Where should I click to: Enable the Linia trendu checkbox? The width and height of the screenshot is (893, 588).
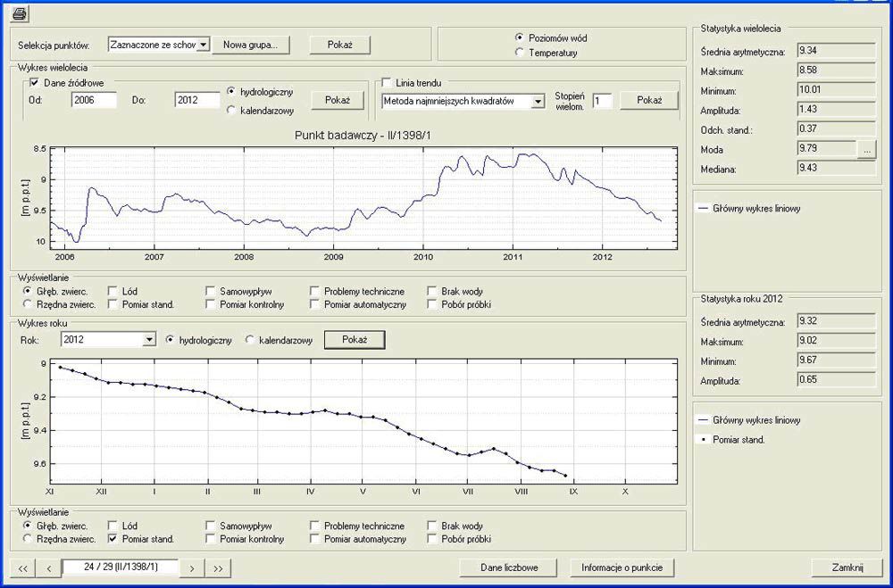pyautogui.click(x=388, y=83)
